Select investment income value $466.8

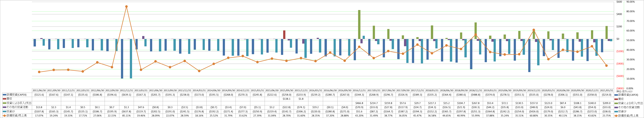359,103
